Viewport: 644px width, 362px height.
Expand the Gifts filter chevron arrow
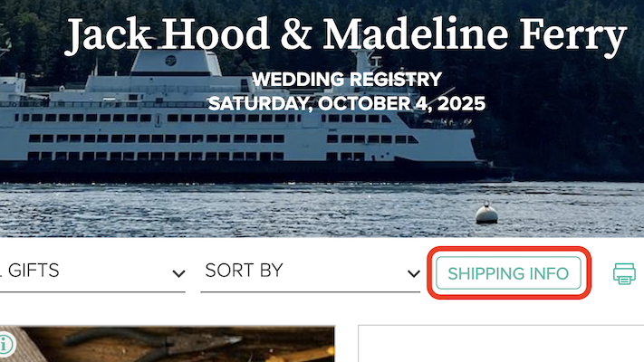[x=178, y=273]
